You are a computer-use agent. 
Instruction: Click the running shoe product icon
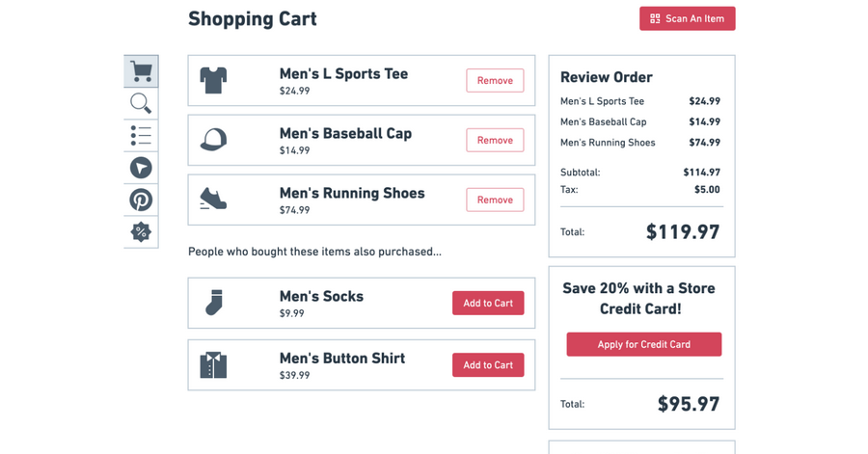213,199
